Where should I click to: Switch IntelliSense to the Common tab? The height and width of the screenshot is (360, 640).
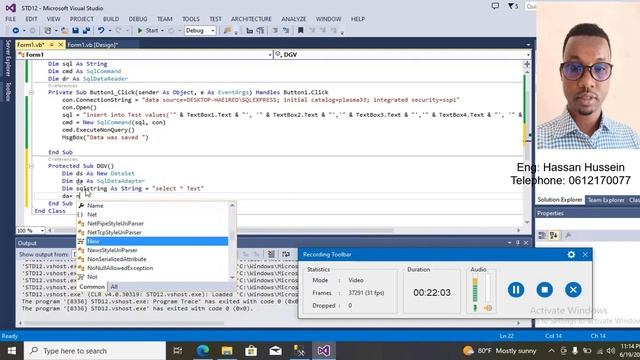click(x=92, y=287)
